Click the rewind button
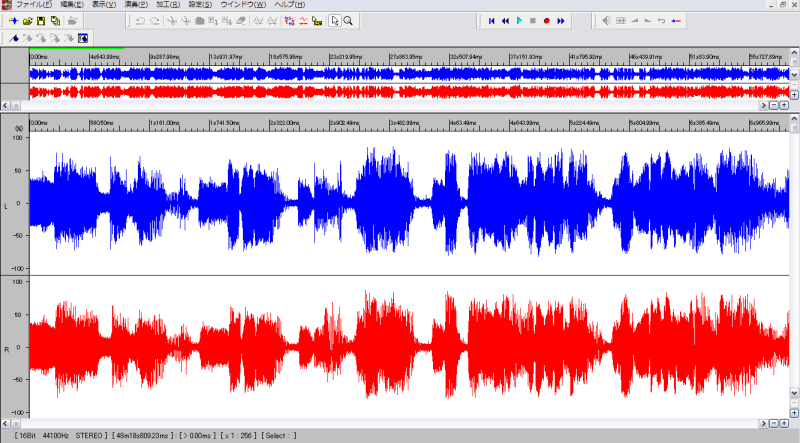This screenshot has height=443, width=800. point(505,21)
